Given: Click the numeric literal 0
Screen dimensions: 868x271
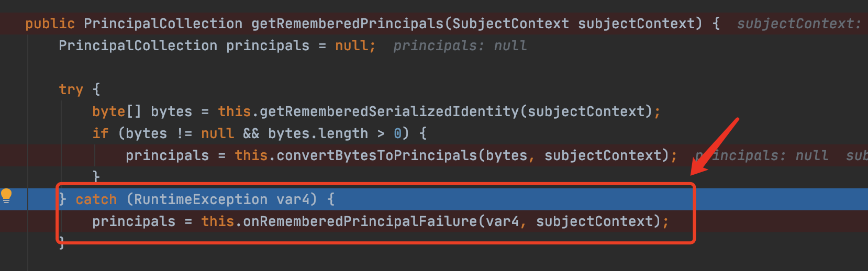Looking at the screenshot, I should point(398,134).
